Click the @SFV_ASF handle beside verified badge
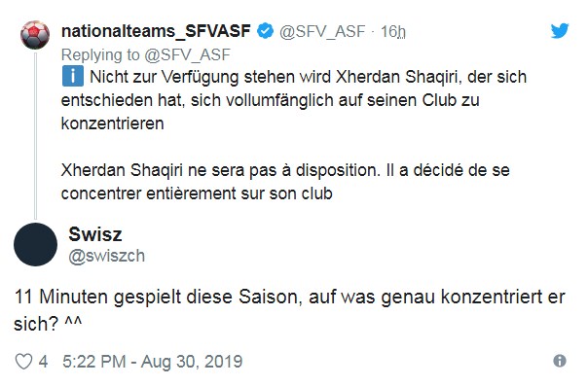The height and width of the screenshot is (386, 588). click(322, 31)
